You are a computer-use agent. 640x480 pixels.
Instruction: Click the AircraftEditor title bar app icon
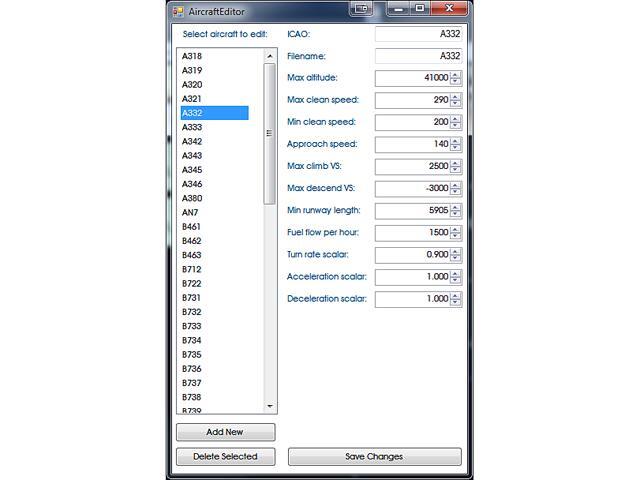pyautogui.click(x=179, y=11)
